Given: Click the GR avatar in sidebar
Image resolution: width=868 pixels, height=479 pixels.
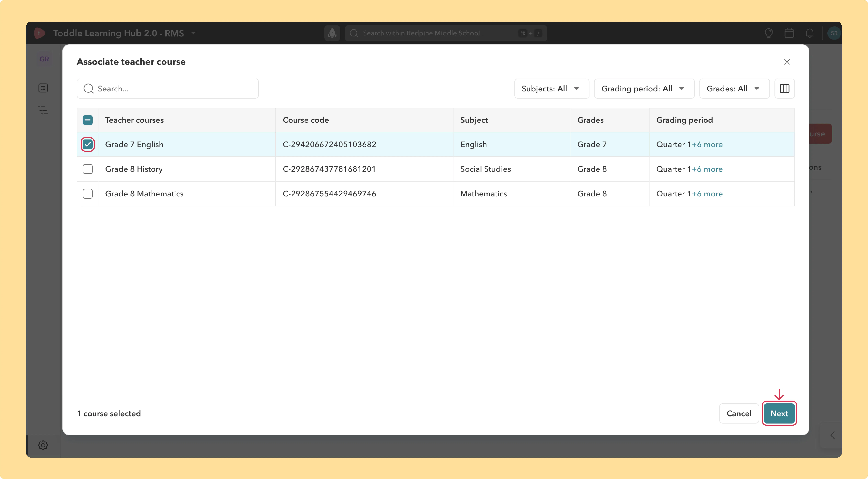Looking at the screenshot, I should (x=44, y=59).
